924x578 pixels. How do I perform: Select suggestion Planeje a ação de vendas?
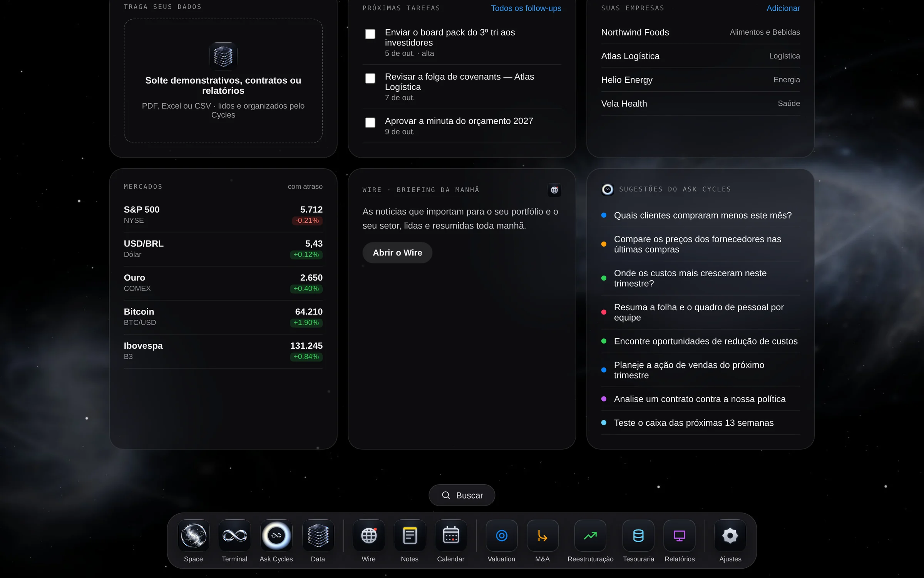(700, 370)
